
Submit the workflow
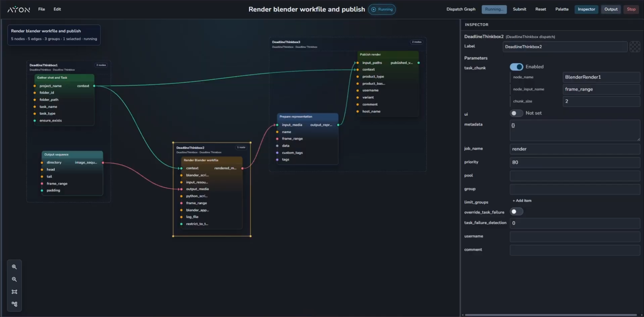(519, 9)
